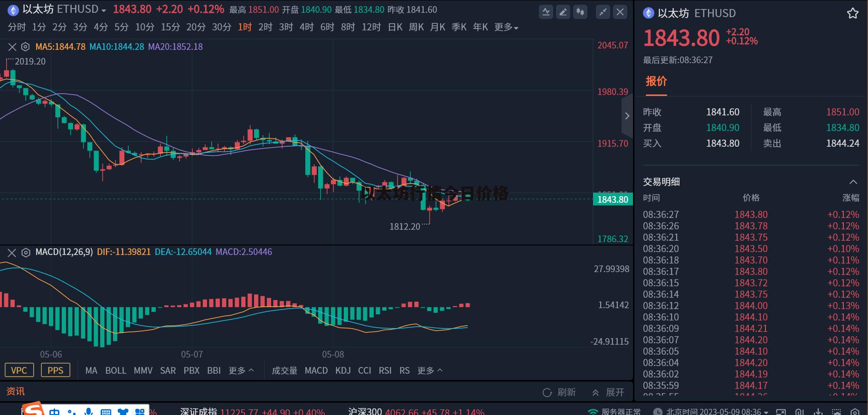Toggle the PPS indicator button

click(x=56, y=370)
